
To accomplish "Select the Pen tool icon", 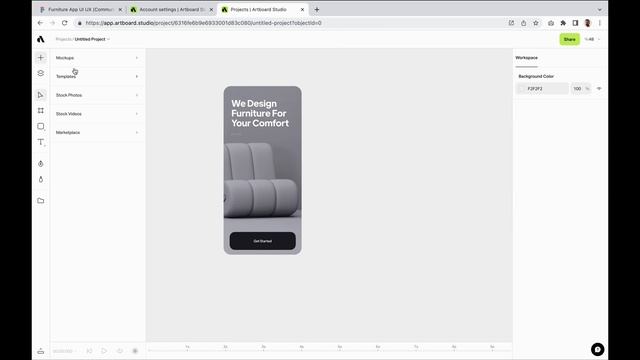I will click(x=40, y=164).
